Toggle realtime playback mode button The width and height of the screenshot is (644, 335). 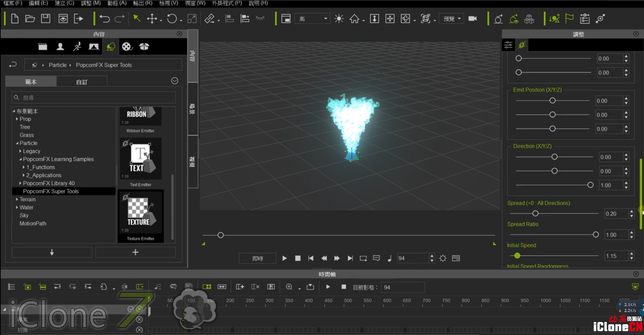(258, 258)
